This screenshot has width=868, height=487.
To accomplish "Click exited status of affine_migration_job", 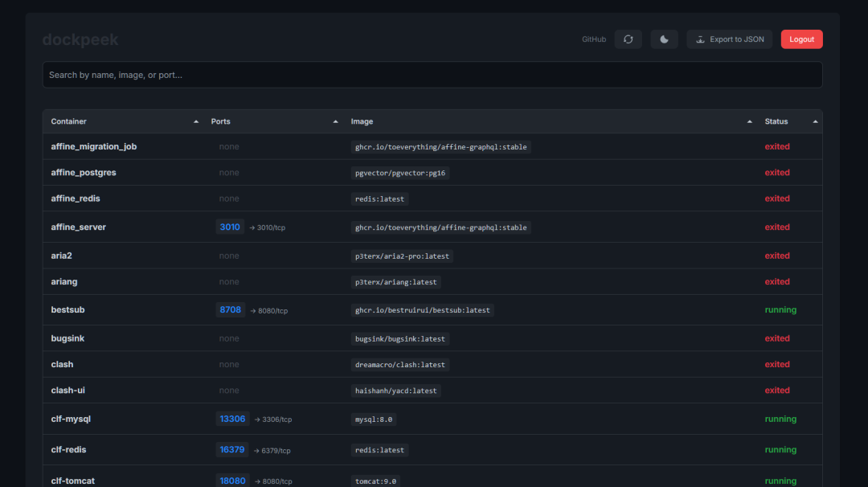I will pyautogui.click(x=777, y=146).
